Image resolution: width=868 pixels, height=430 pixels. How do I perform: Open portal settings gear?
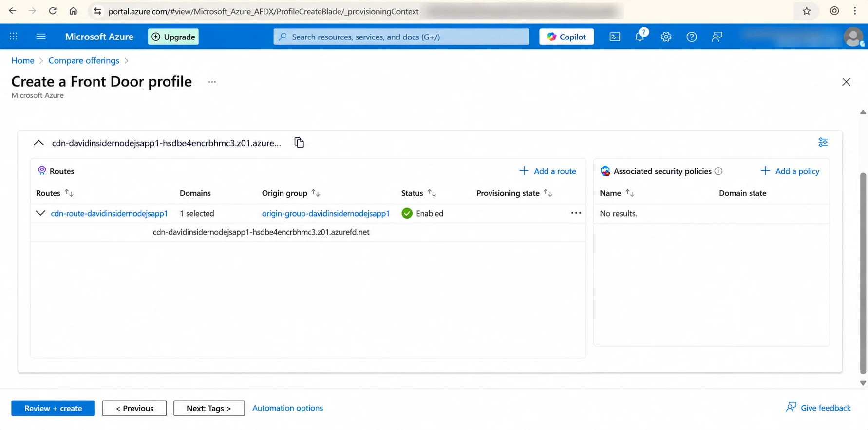(666, 37)
